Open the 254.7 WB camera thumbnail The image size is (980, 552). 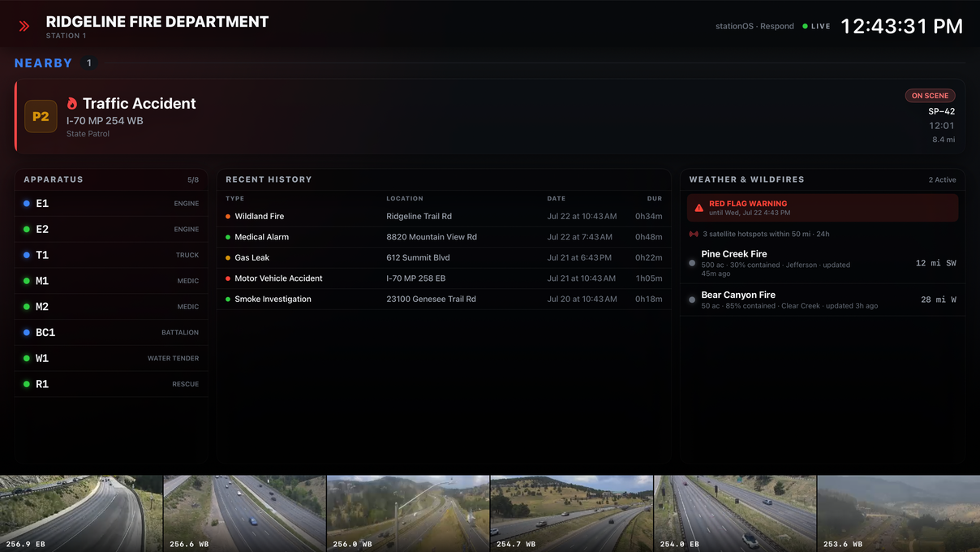(571, 513)
